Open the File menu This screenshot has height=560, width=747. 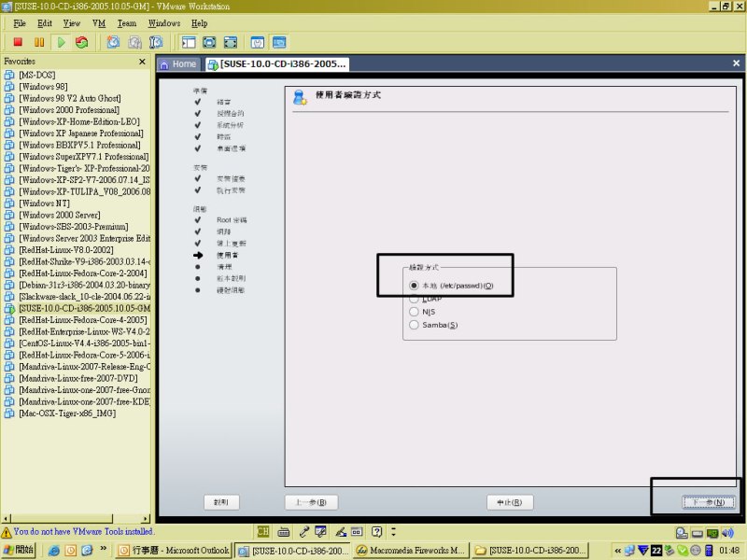point(20,23)
